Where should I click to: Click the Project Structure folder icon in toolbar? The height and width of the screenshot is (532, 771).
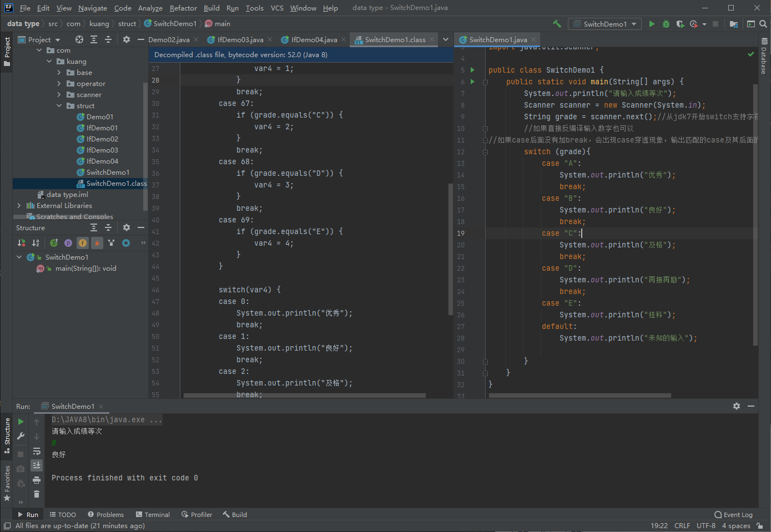(733, 24)
